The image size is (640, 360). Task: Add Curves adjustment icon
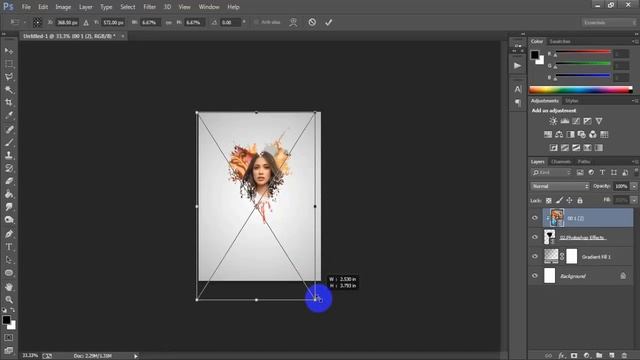point(576,121)
